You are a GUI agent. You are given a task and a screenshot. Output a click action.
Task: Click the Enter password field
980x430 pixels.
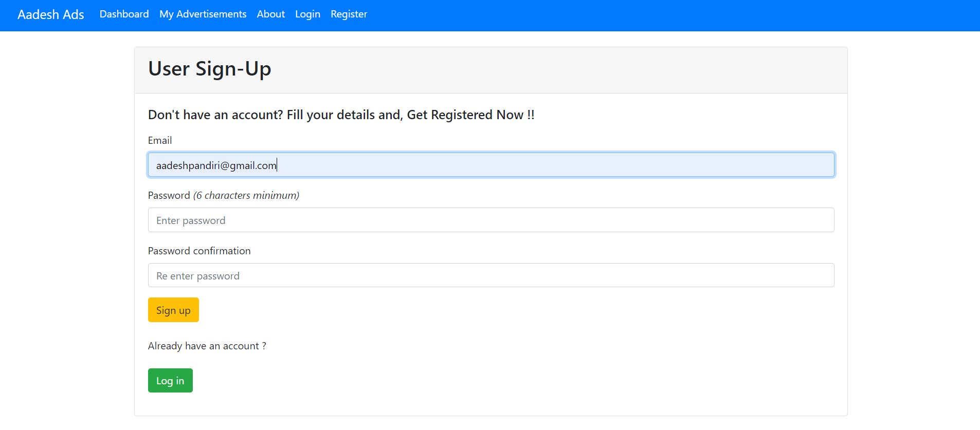click(x=491, y=220)
